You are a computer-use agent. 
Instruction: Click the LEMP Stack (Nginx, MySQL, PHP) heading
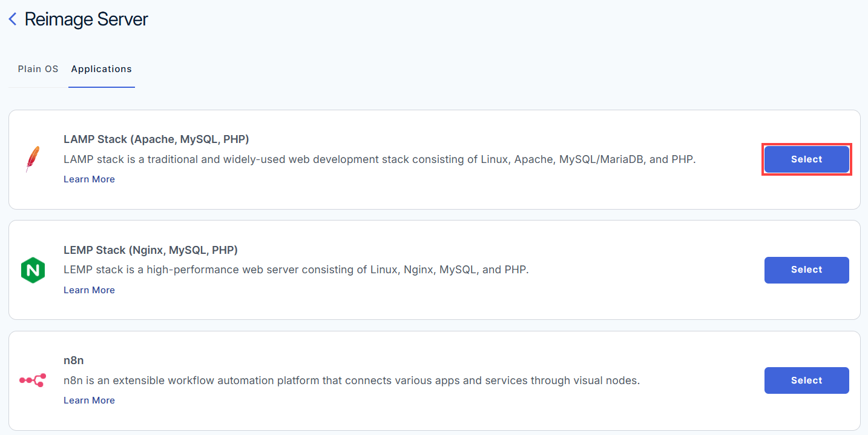point(151,250)
